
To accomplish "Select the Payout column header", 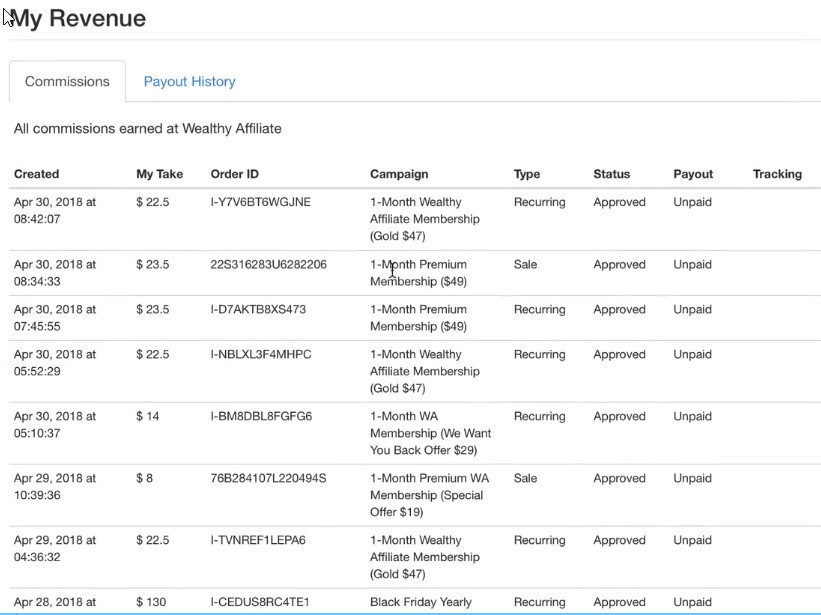I will point(693,174).
